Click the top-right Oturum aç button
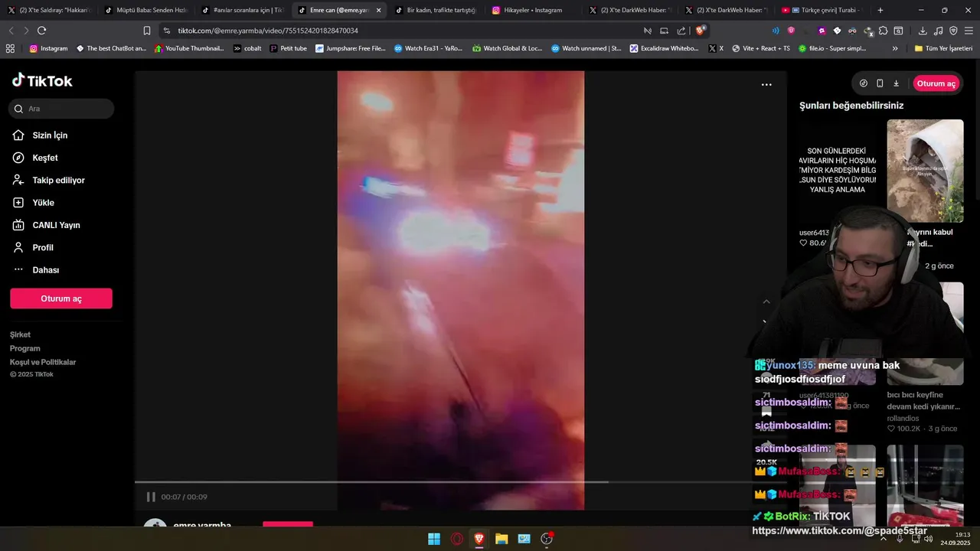The height and width of the screenshot is (551, 980). 936,83
